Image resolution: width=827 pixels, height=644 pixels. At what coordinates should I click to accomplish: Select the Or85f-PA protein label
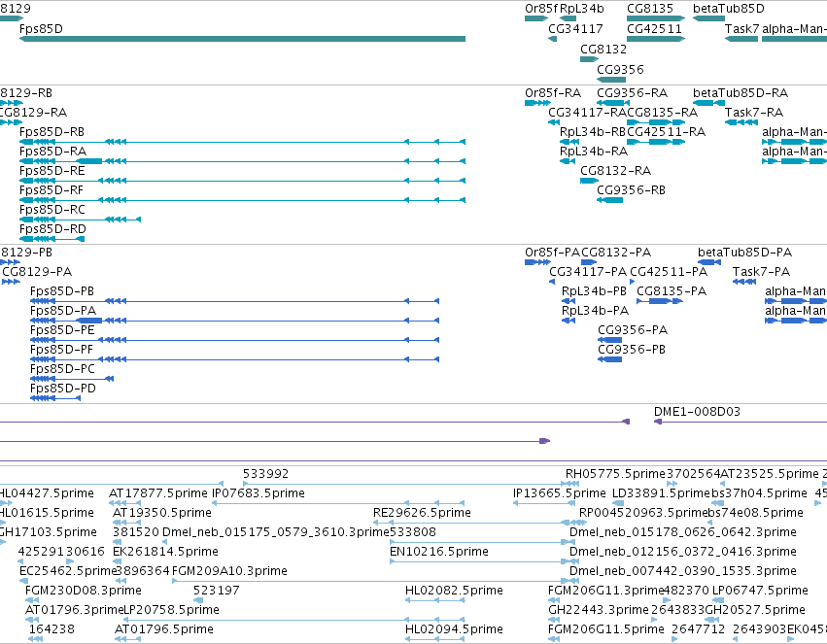[x=552, y=253]
